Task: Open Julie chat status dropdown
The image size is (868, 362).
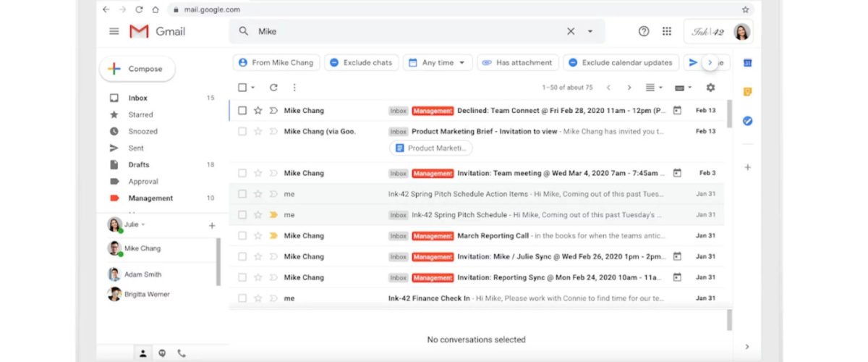Action: 143,225
